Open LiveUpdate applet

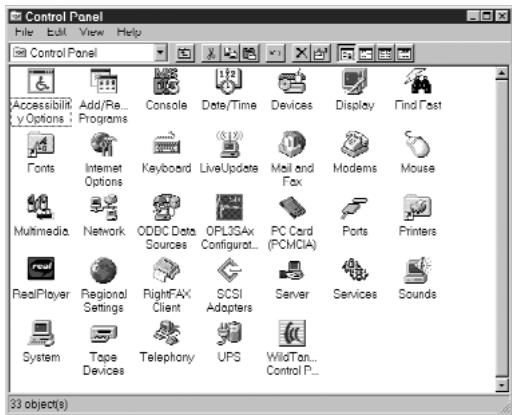click(229, 144)
